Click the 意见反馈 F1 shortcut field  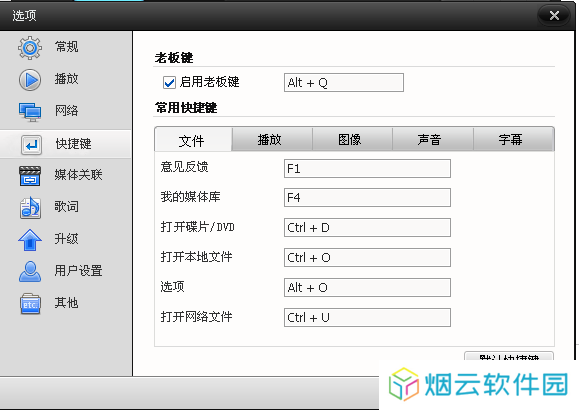tap(367, 168)
